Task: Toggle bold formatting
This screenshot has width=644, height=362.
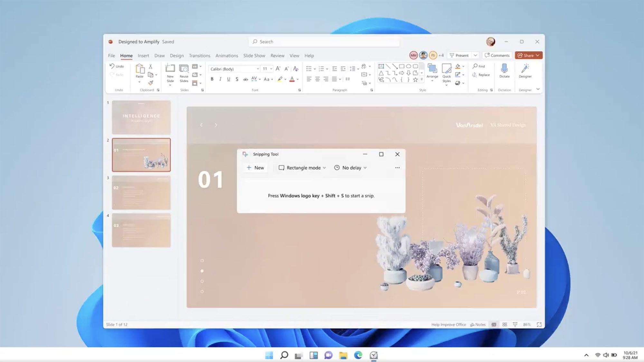Action: click(x=212, y=79)
